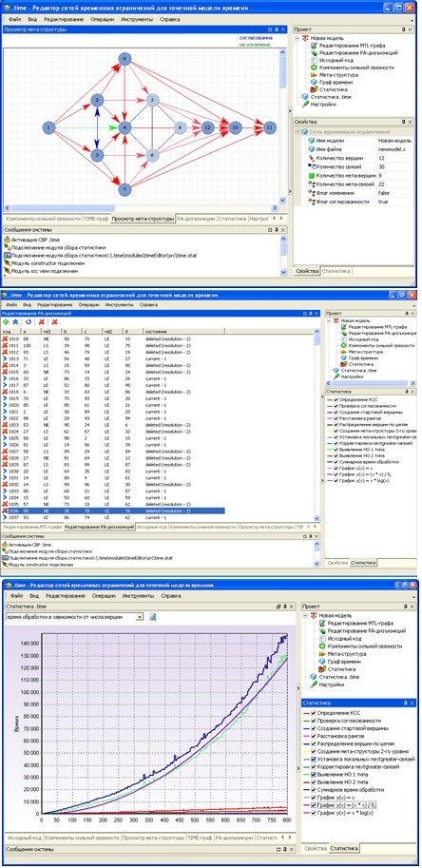Collapse Новая модель tree node in chart window
Screen dimensions: 422x868
306,615
